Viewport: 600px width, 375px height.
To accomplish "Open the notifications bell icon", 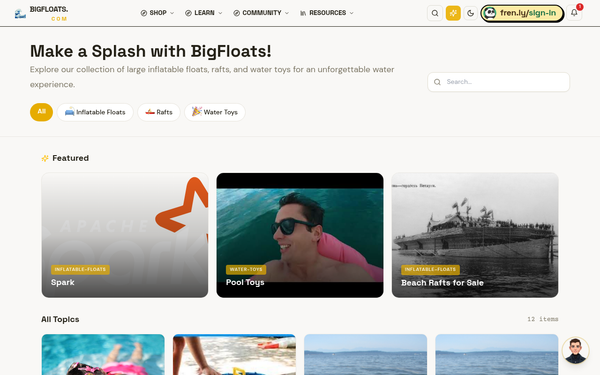I will [x=574, y=13].
